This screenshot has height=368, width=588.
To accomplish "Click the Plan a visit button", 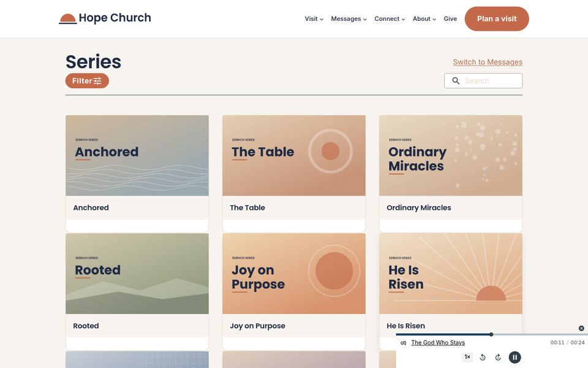I will tap(497, 19).
